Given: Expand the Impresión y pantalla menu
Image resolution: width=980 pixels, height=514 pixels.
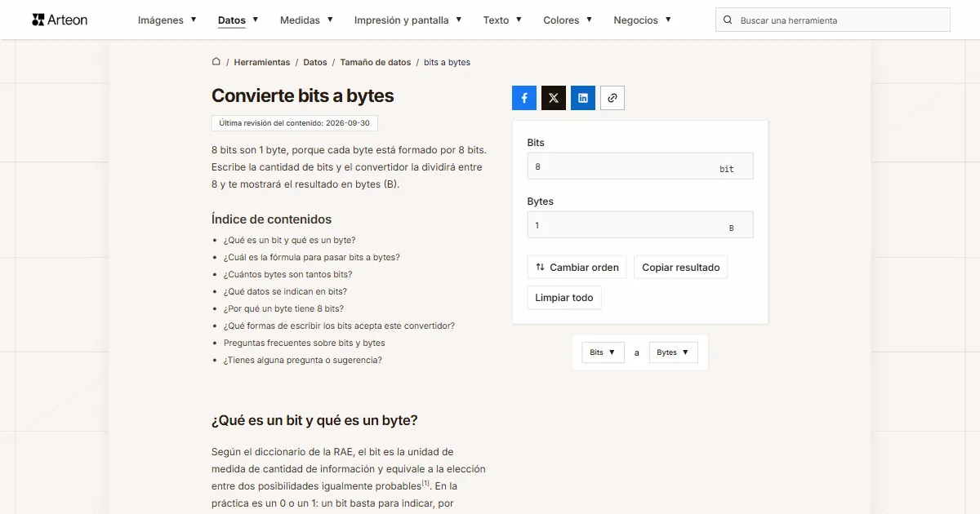Looking at the screenshot, I should (x=408, y=20).
